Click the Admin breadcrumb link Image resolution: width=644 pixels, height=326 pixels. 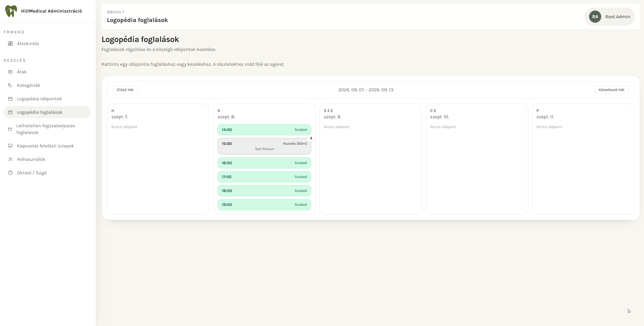(114, 12)
